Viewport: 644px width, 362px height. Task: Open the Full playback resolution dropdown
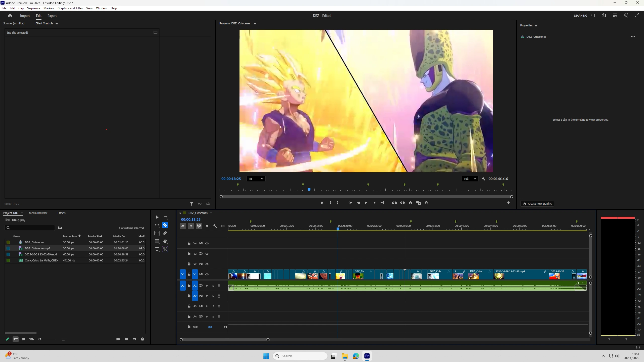(x=470, y=179)
